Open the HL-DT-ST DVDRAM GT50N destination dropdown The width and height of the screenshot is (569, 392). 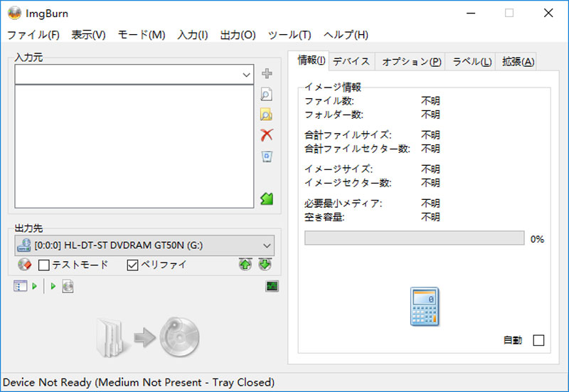(x=144, y=245)
